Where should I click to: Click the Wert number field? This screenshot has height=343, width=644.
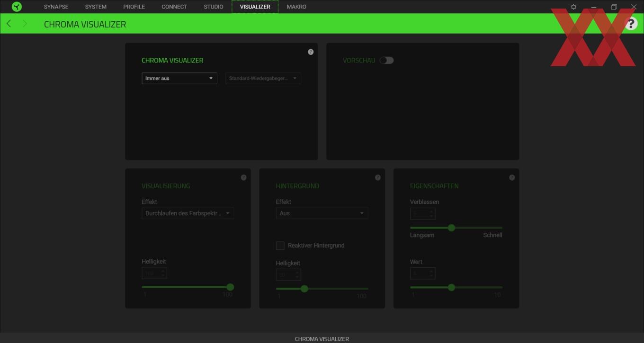[x=422, y=273]
